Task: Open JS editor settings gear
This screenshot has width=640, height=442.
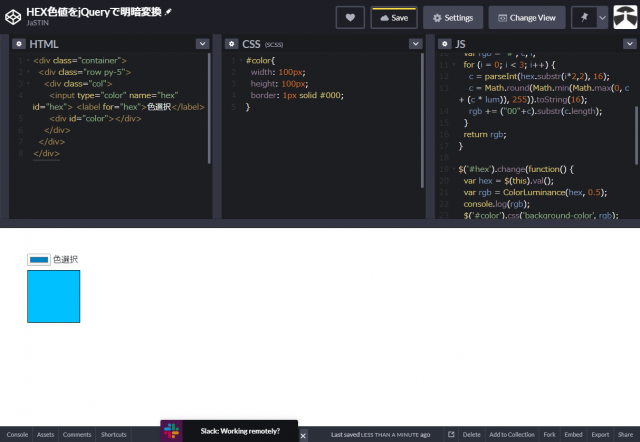Action: [x=444, y=44]
